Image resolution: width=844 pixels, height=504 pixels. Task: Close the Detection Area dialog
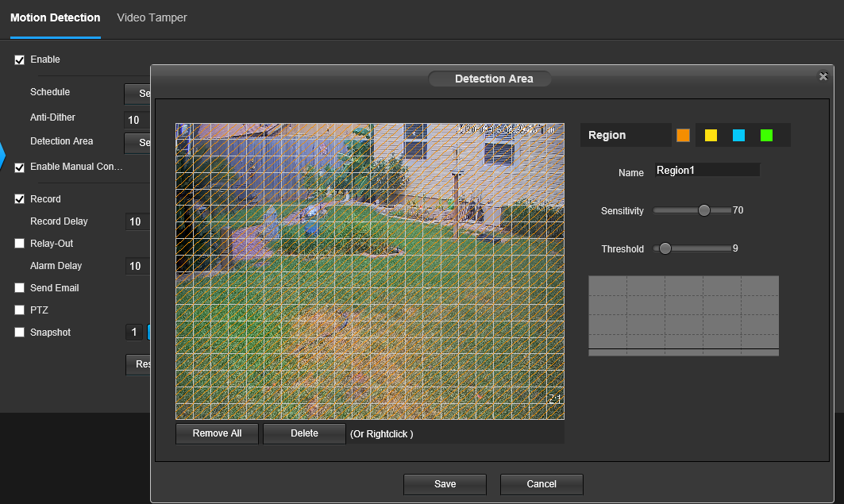click(x=823, y=76)
